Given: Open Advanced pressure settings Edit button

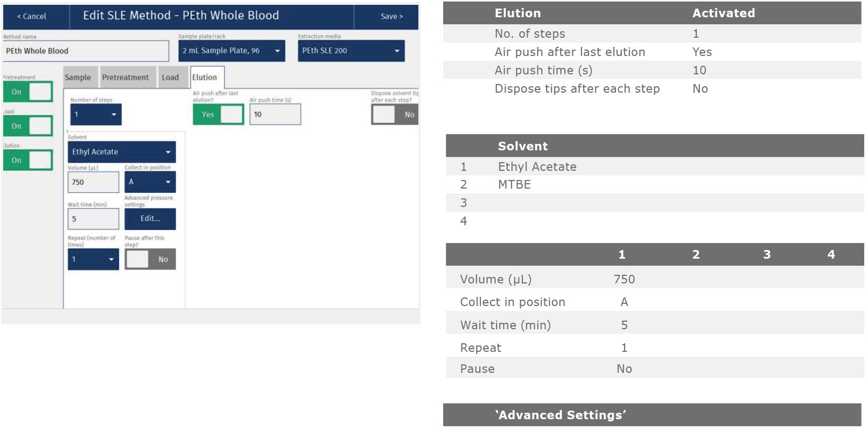Looking at the screenshot, I should click(150, 219).
